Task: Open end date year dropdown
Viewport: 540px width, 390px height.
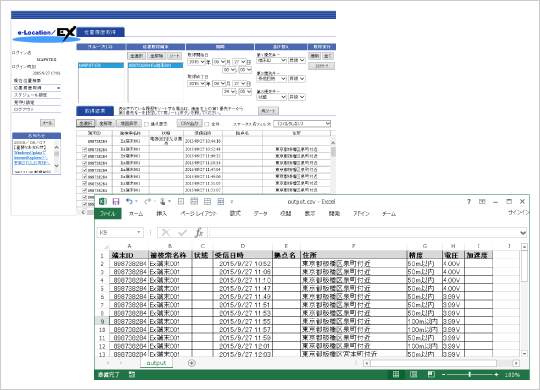Action: [197, 83]
